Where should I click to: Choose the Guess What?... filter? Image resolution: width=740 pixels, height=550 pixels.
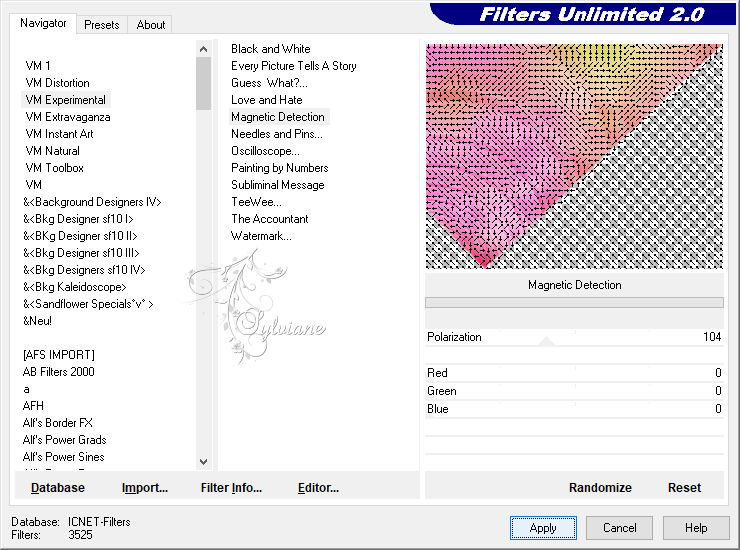[269, 83]
